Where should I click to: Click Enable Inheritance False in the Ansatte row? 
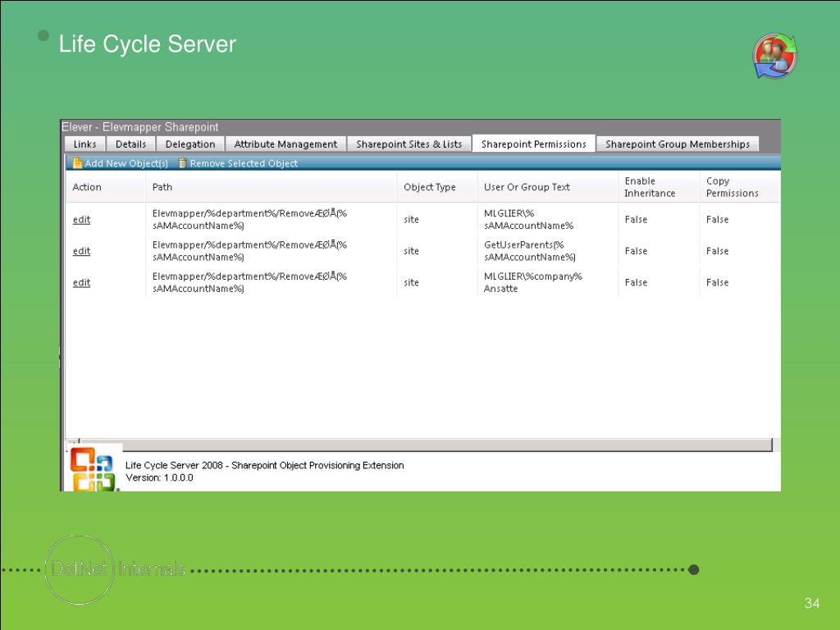click(636, 283)
